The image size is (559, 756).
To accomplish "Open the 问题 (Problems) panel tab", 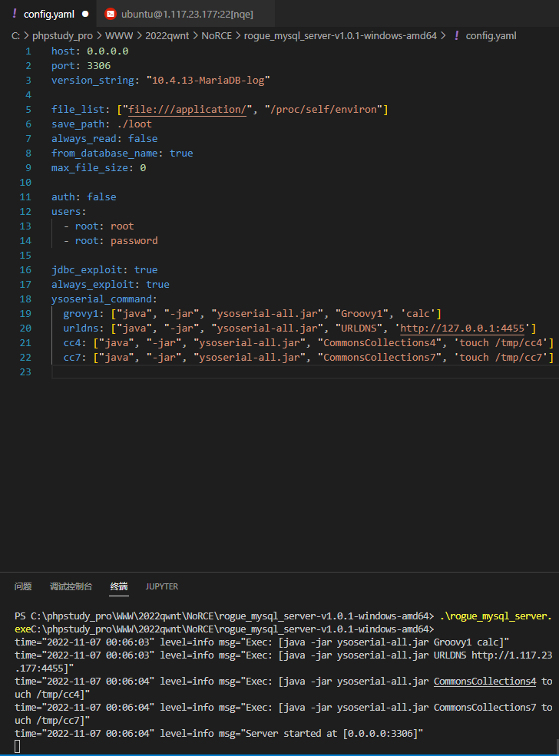I will coord(23,586).
